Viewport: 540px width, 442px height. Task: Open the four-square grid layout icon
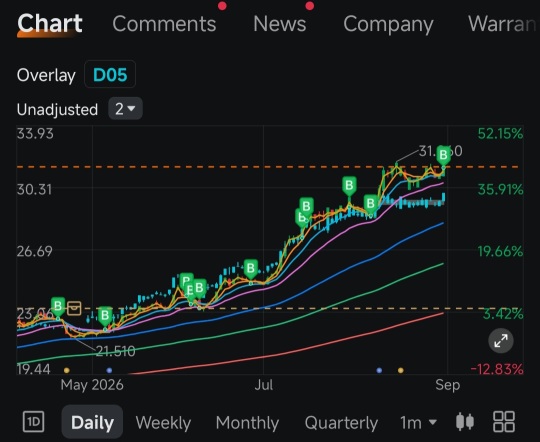tap(504, 421)
